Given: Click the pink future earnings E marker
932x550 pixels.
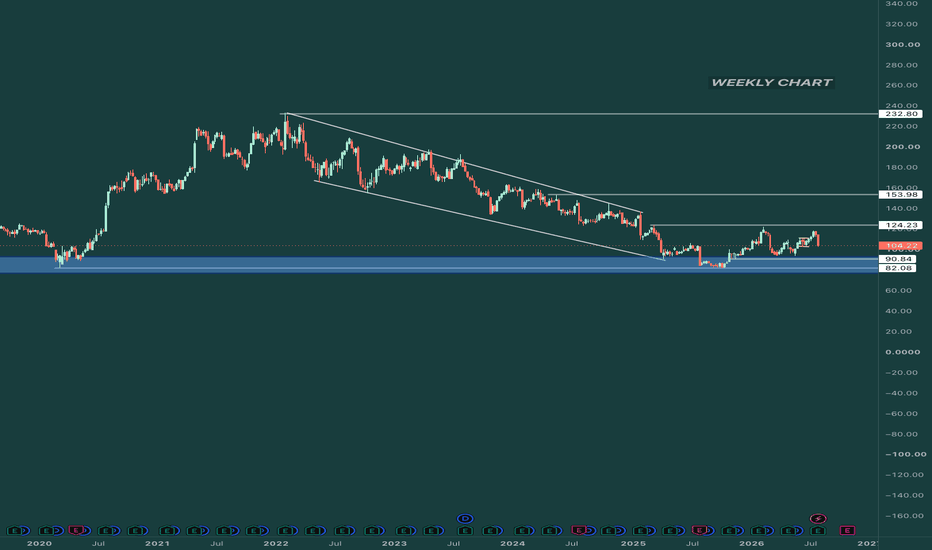Looking at the screenshot, I should pyautogui.click(x=847, y=530).
